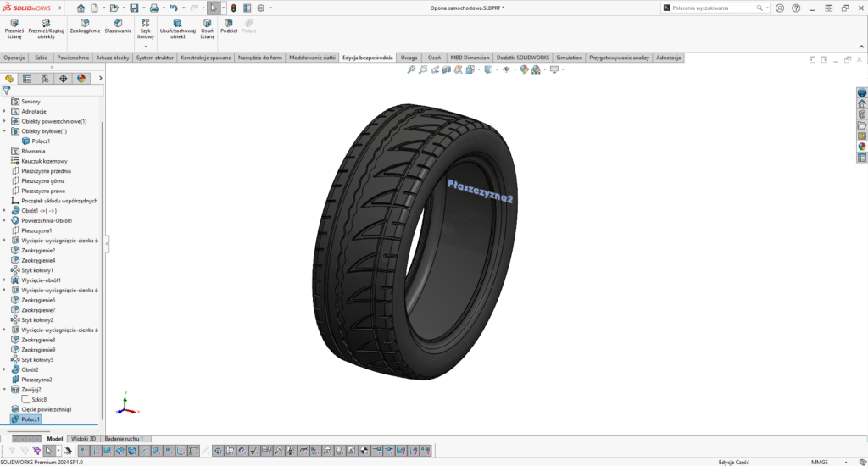868x466 pixels.
Task: Open the Widoki 3D bottom tab
Action: pos(83,439)
